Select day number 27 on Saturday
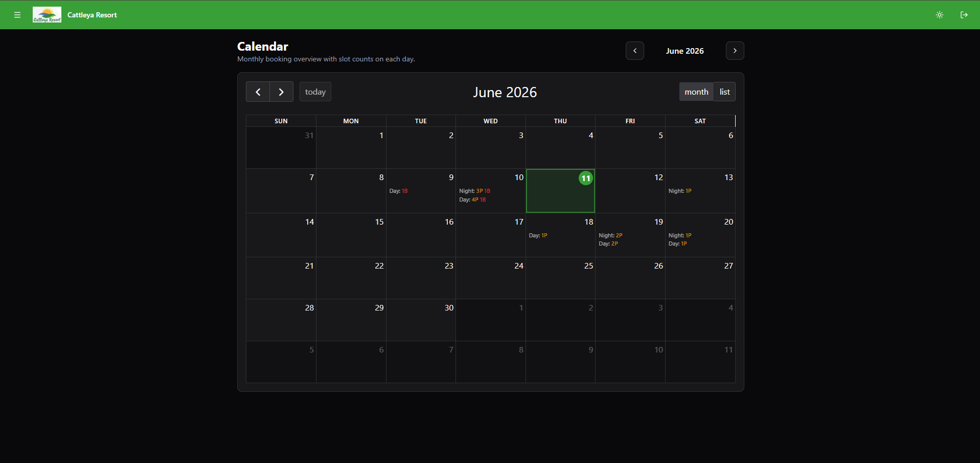 728,266
